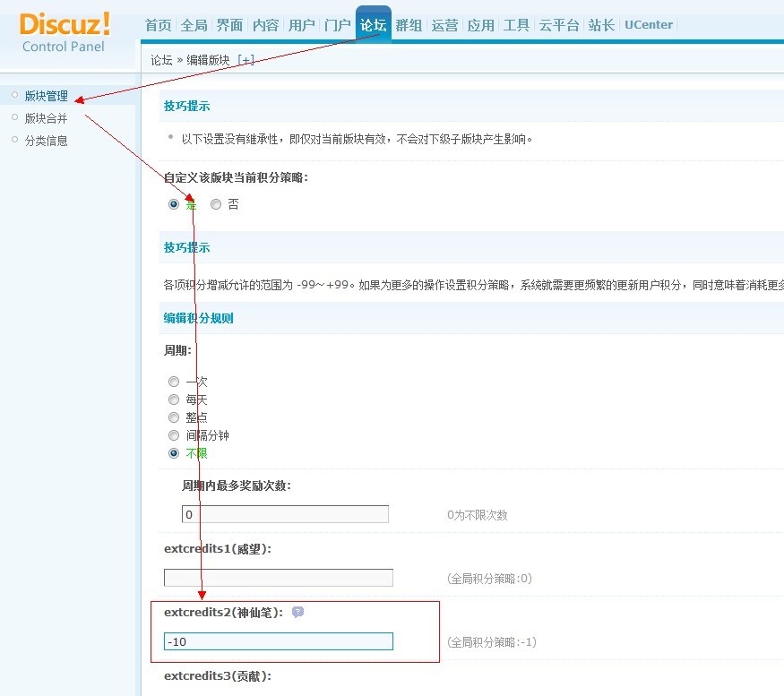Image resolution: width=784 pixels, height=696 pixels.
Task: Focus the extcredits1(威望) input field
Action: pos(279,578)
